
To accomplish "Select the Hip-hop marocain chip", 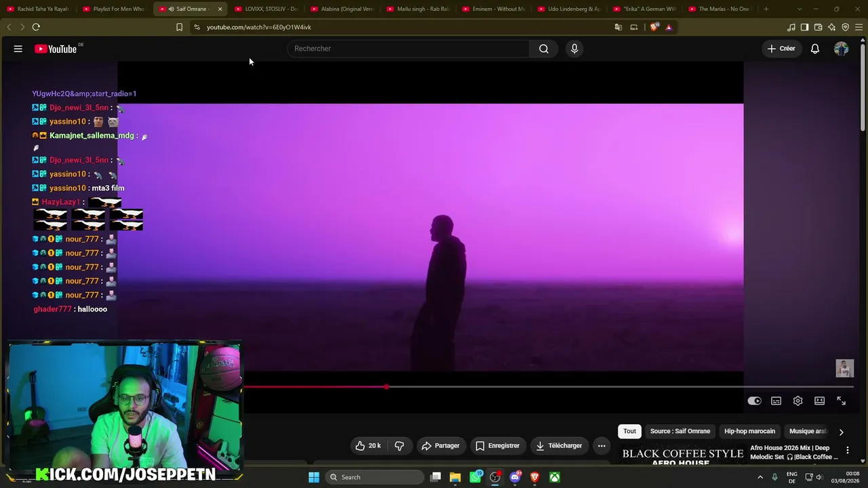I will tap(749, 431).
